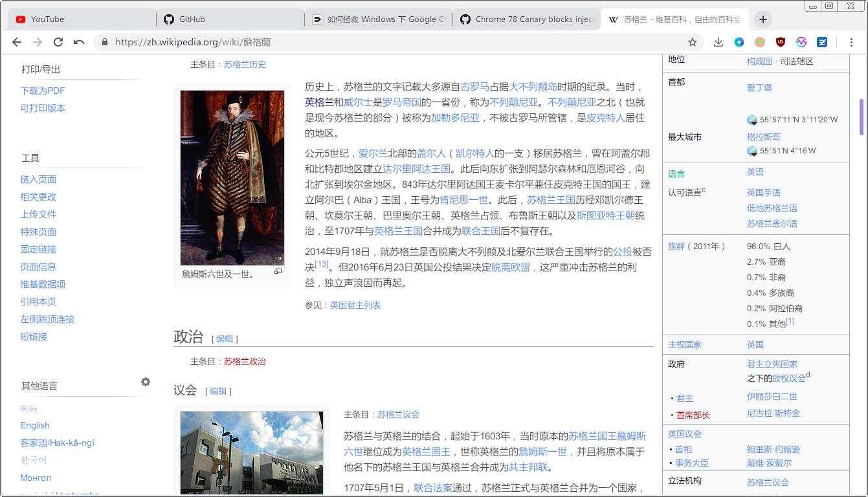Reload the page with the refresh icon
The width and height of the screenshot is (868, 497).
tap(58, 42)
